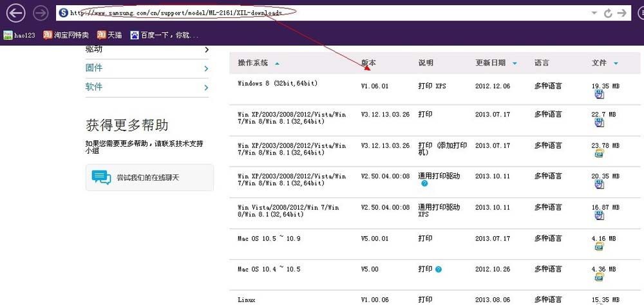Click 尝试我们的在线聊天 button

pos(149,178)
